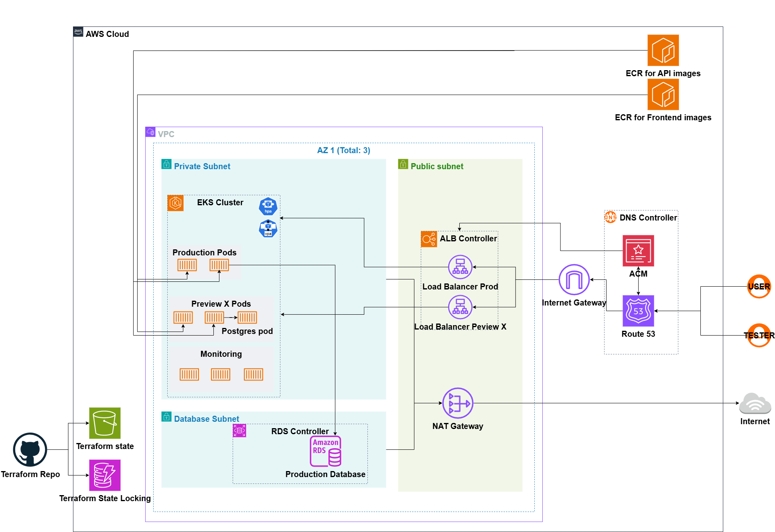The height and width of the screenshot is (532, 775).
Task: Click the 'AZ 1 (Total: 3)' label
Action: click(343, 150)
